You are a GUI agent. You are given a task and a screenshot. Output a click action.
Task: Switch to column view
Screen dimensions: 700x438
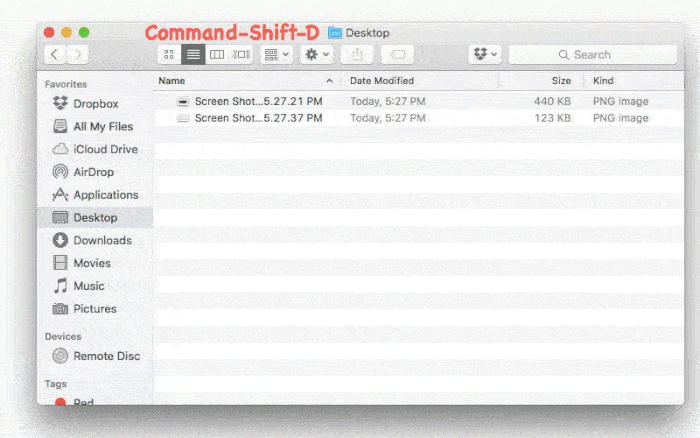[217, 54]
